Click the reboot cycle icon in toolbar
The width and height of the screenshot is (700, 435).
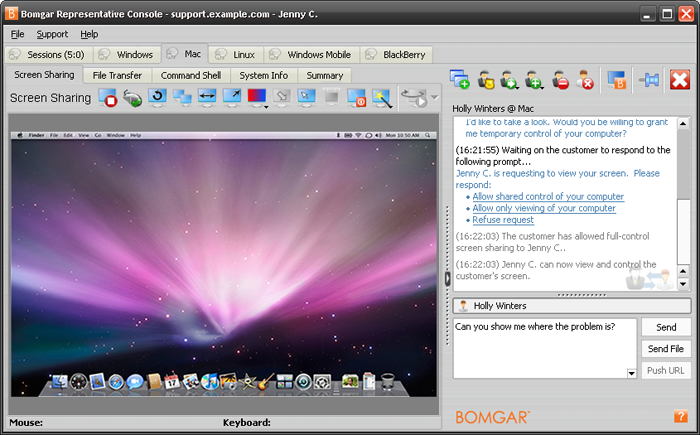click(x=414, y=98)
